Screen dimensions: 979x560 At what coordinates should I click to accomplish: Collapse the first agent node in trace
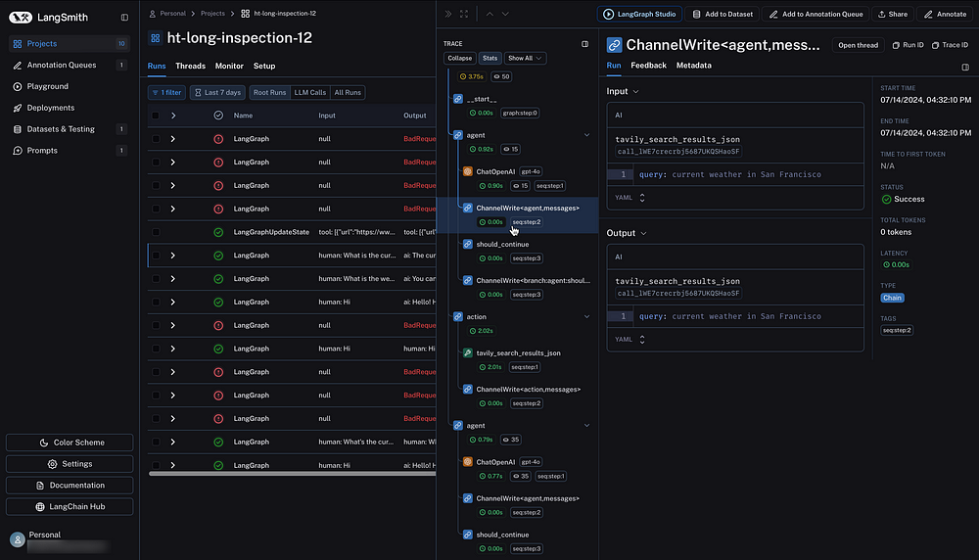[x=586, y=135]
